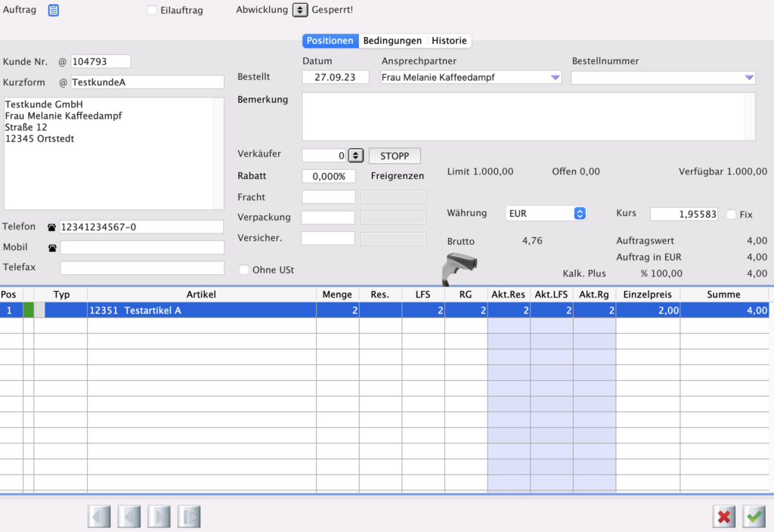
Task: Expand the Bestellnummer dropdown
Action: [x=748, y=77]
